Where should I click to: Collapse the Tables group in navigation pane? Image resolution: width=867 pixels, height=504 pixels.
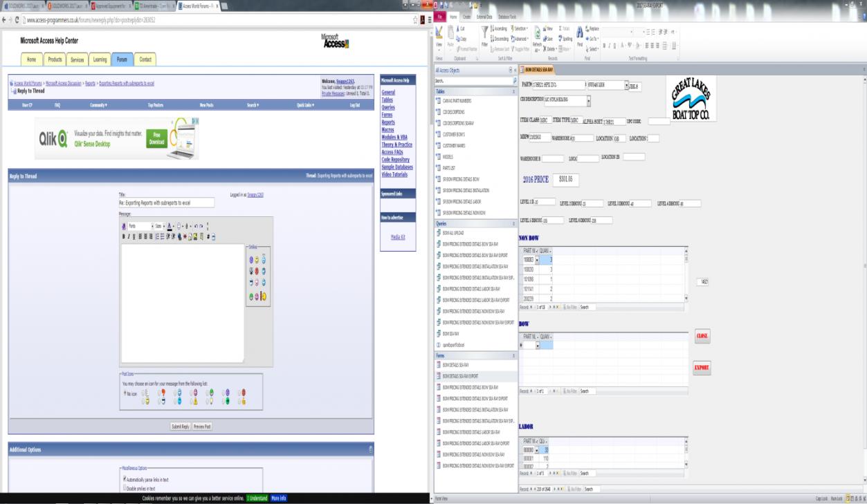(x=513, y=91)
